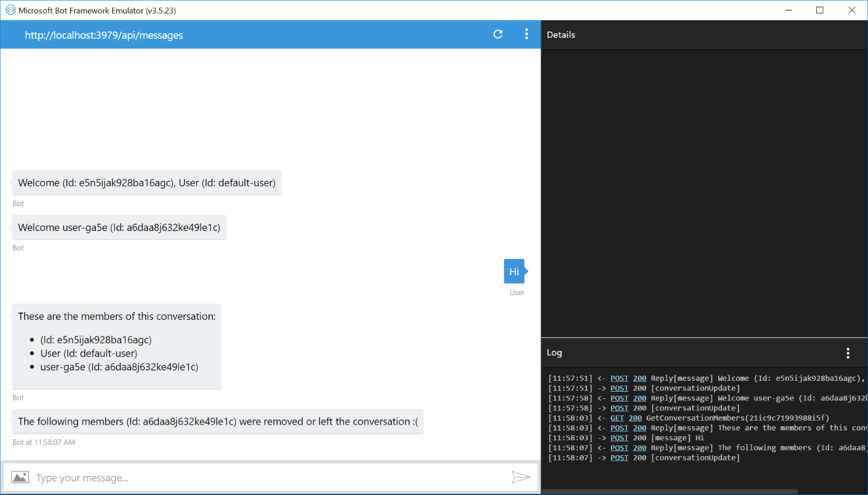Screen dimensions: 868x495
Task: Open the 200 link for GetConversationMembers
Action: [635, 418]
